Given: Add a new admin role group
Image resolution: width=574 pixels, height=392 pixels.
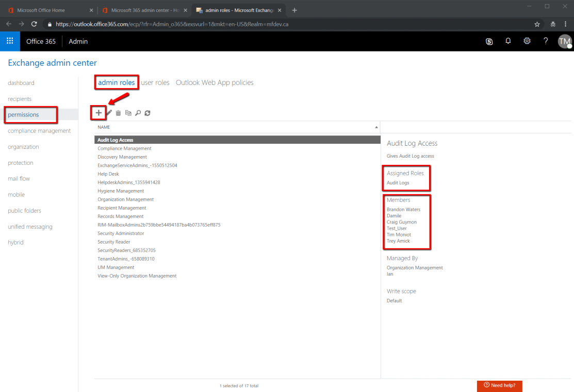Looking at the screenshot, I should click(99, 113).
